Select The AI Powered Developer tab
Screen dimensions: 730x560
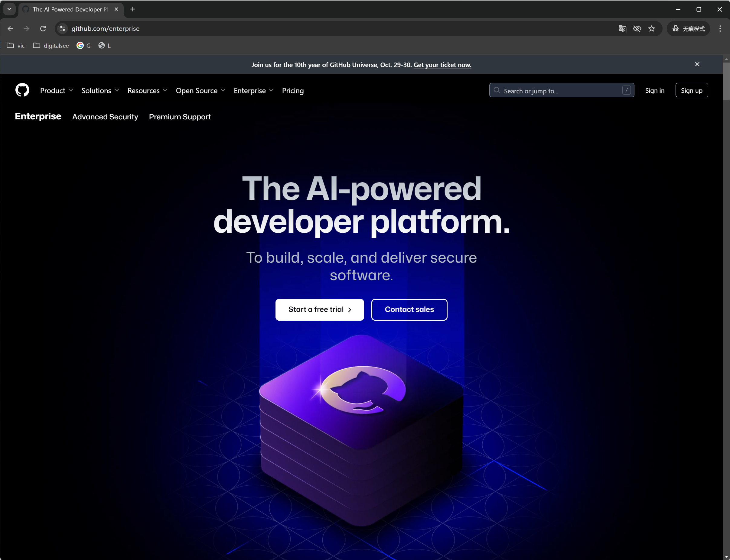(x=71, y=9)
